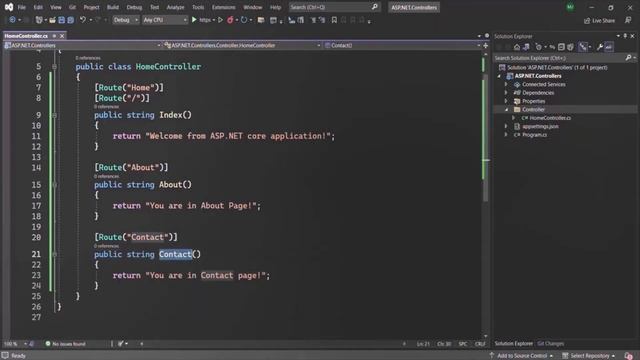Click the Save All toolbar icon

(x=70, y=20)
